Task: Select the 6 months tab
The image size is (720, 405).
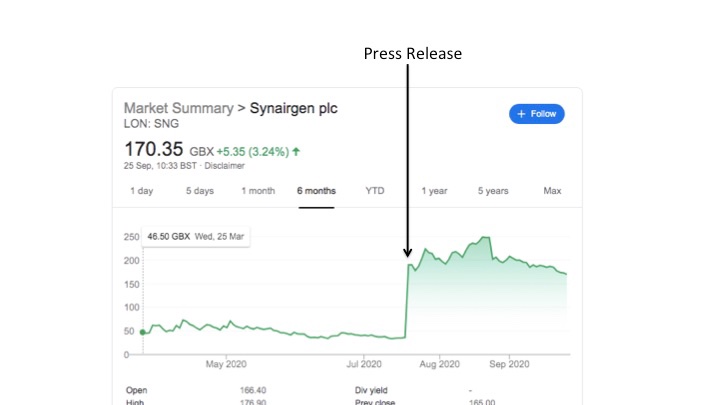Action: pyautogui.click(x=316, y=191)
